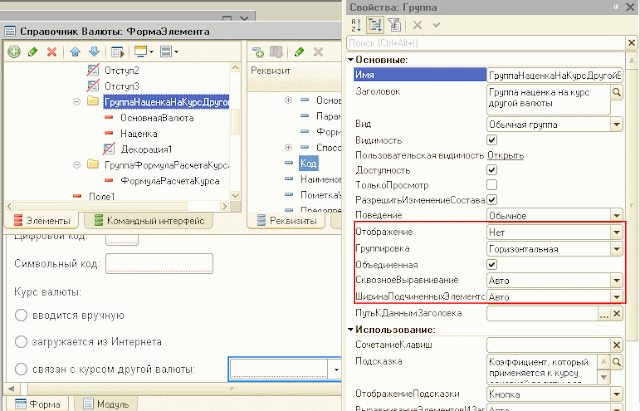The height and width of the screenshot is (411, 640).
Task: Toggle the Объединенная checkbox
Action: (x=492, y=264)
